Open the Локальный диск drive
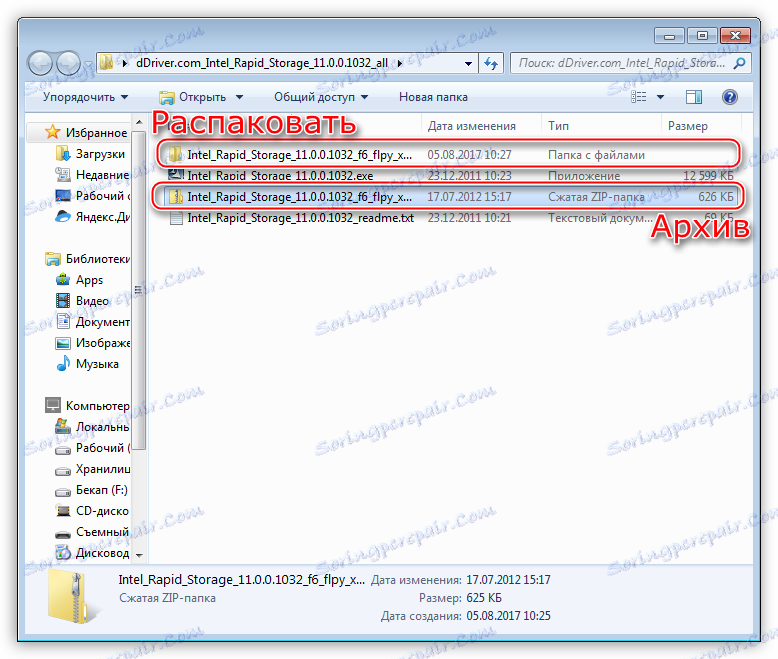This screenshot has height=659, width=778. [x=92, y=427]
